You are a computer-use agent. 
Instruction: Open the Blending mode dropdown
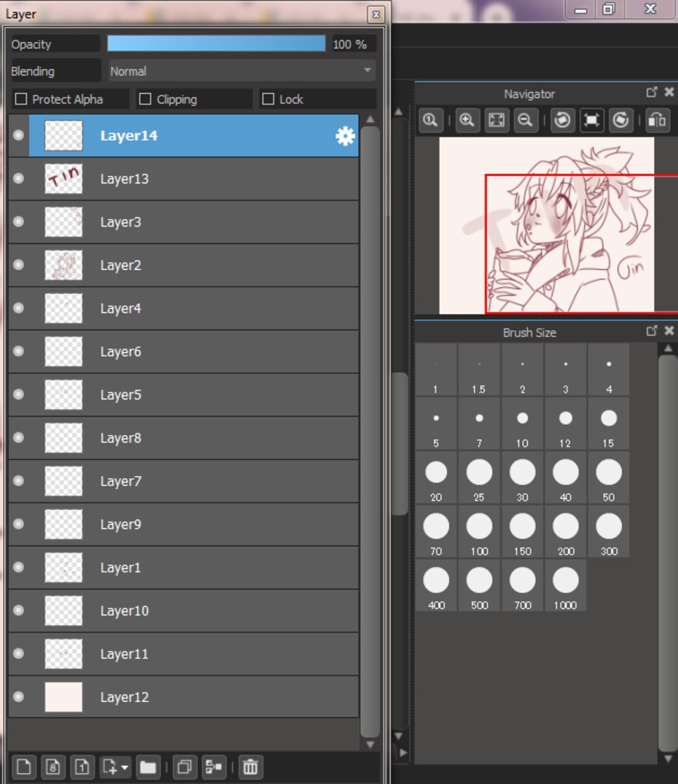[242, 71]
